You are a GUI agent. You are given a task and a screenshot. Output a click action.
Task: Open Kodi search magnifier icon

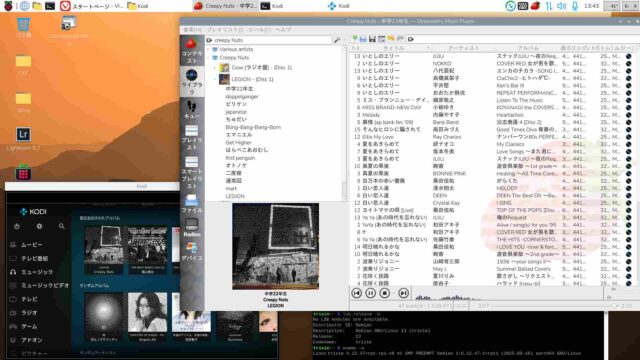pyautogui.click(x=62, y=226)
